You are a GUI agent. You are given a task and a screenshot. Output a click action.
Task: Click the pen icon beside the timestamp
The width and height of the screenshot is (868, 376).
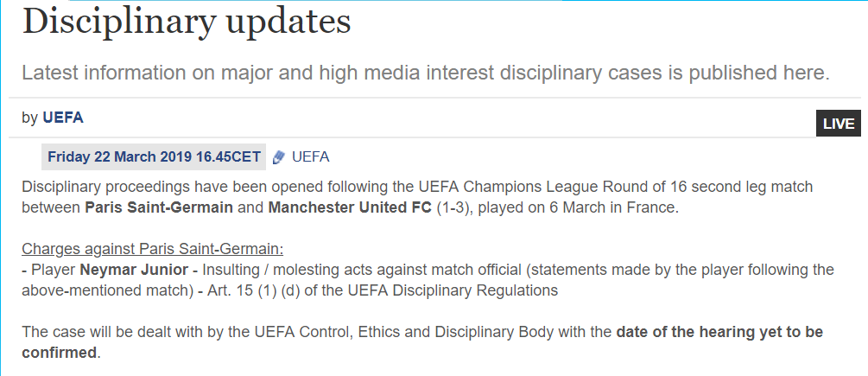click(280, 157)
